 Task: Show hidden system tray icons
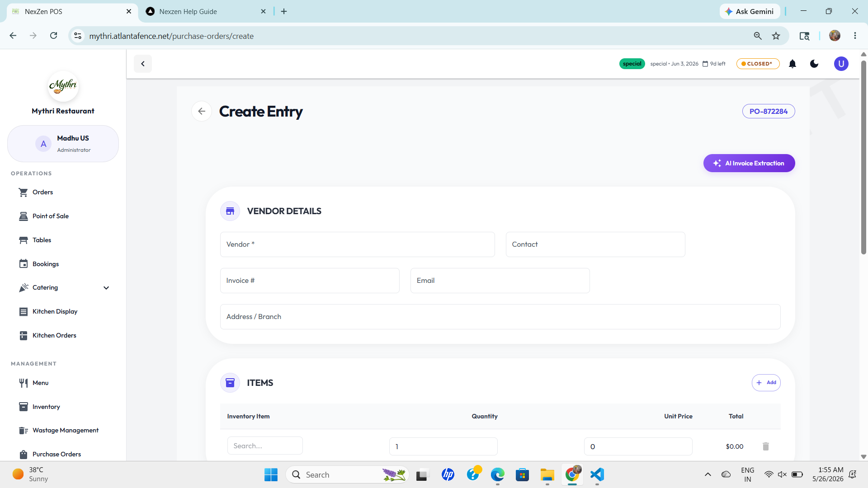(x=708, y=474)
